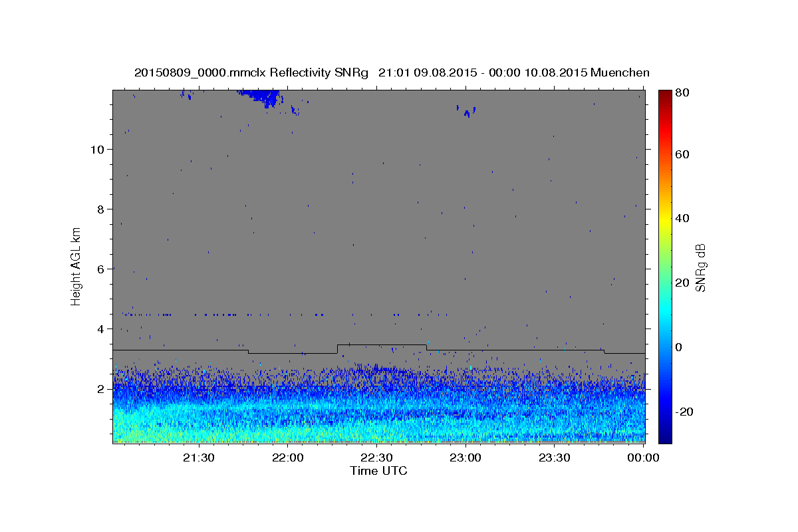
Task: Click the 'Time UTC' axis label
Action: (x=378, y=471)
